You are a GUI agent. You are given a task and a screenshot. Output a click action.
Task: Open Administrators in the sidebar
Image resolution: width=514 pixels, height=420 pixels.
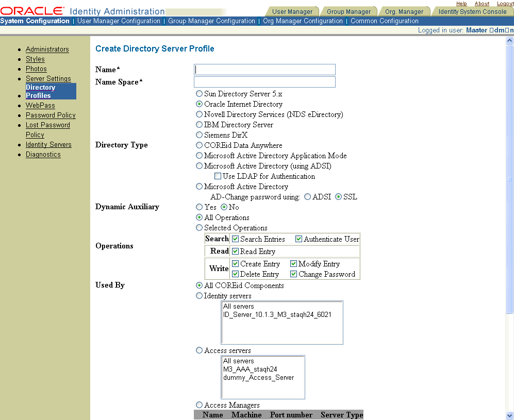click(x=47, y=49)
